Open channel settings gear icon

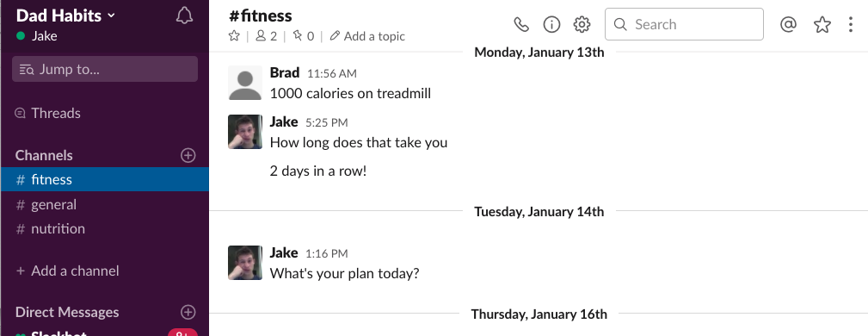pyautogui.click(x=582, y=24)
